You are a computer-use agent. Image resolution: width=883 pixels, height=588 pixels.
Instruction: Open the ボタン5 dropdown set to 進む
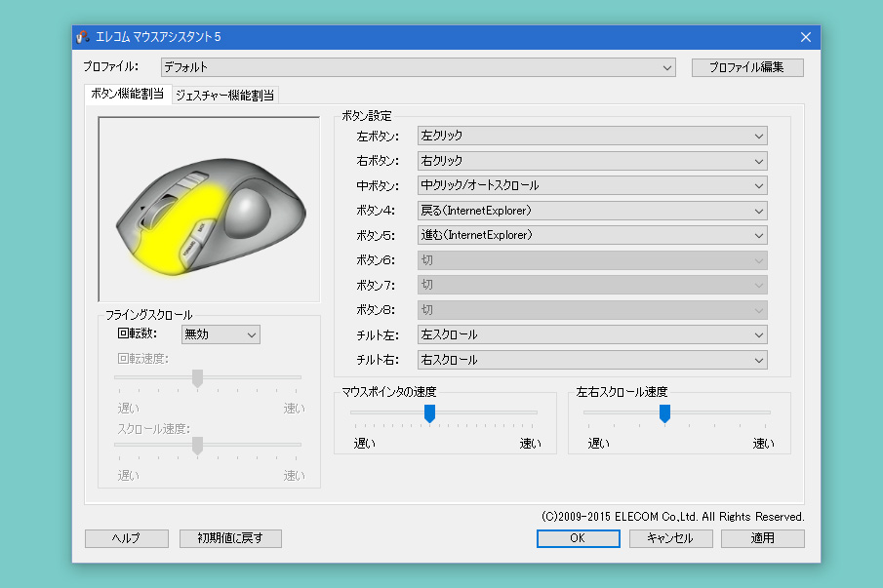point(592,235)
